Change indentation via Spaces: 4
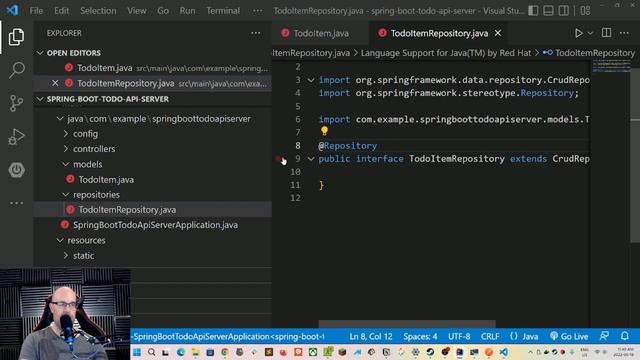 pyautogui.click(x=420, y=337)
